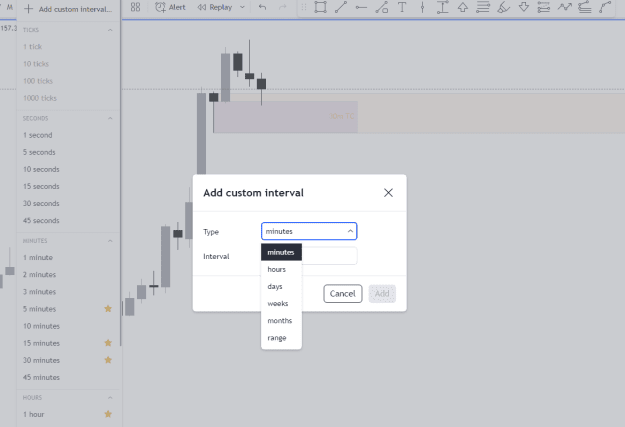Collapse the Hours section
The width and height of the screenshot is (625, 427).
(110, 397)
